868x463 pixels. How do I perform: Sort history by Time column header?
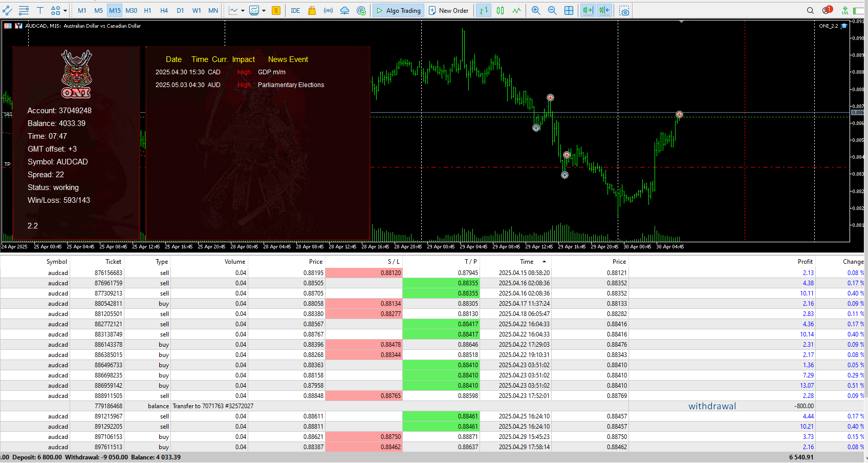click(527, 262)
